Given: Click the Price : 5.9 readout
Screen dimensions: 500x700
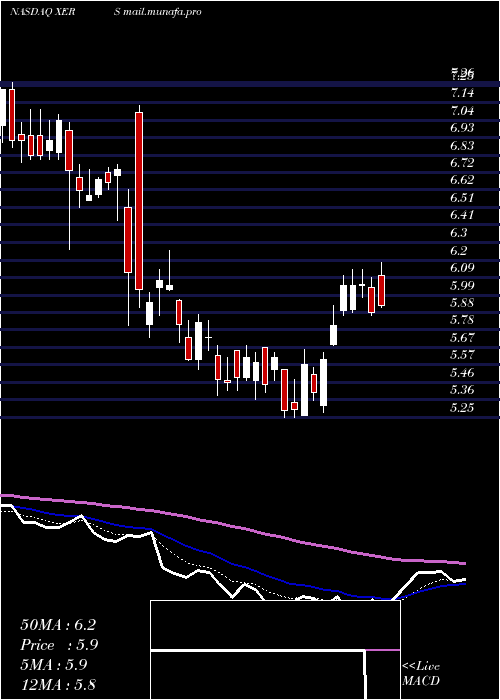Looking at the screenshot, I should (59, 645).
